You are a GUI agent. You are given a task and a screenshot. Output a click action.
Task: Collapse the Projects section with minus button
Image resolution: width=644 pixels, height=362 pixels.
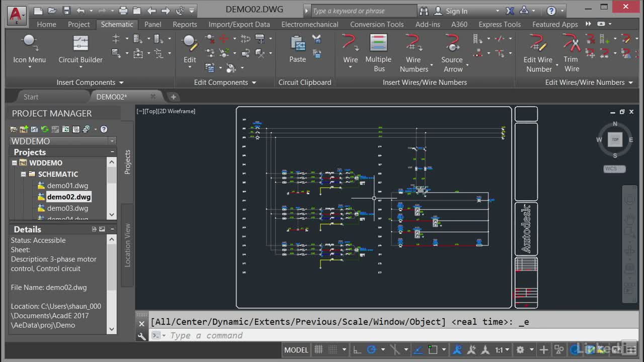point(112,152)
